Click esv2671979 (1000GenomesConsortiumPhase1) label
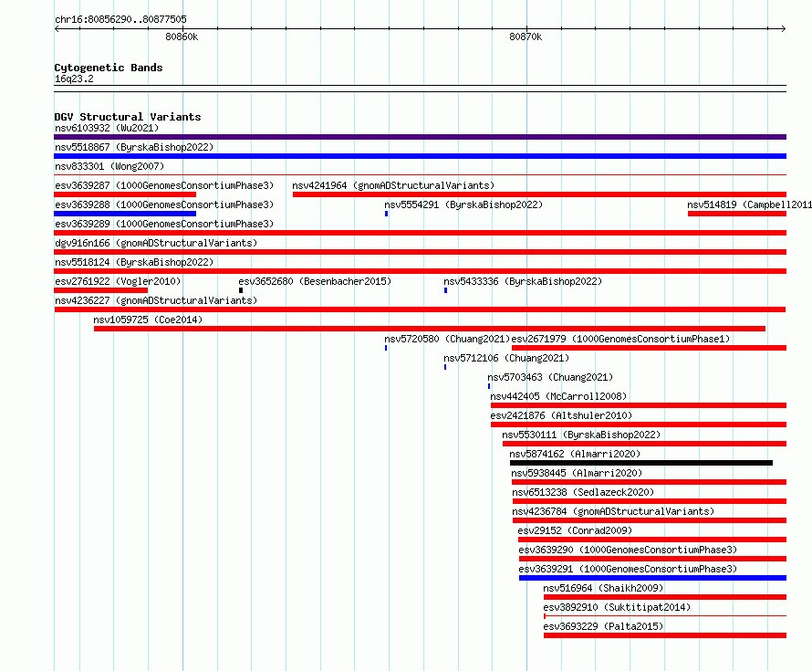This screenshot has width=812, height=671. pos(620,339)
